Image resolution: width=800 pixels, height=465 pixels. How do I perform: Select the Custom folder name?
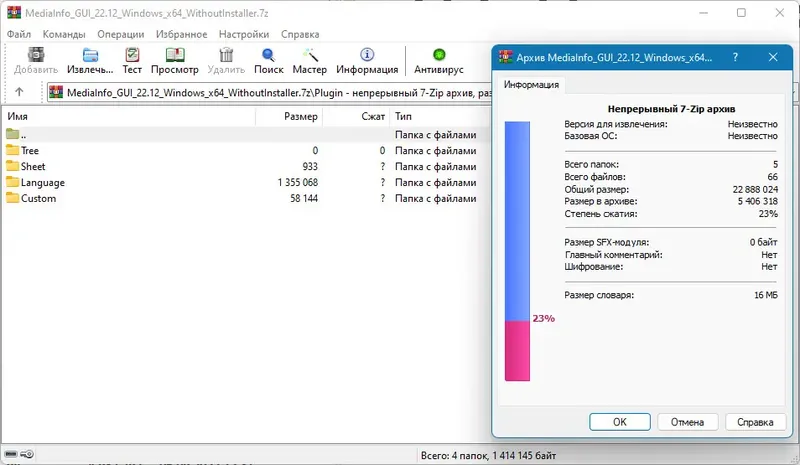pos(38,198)
